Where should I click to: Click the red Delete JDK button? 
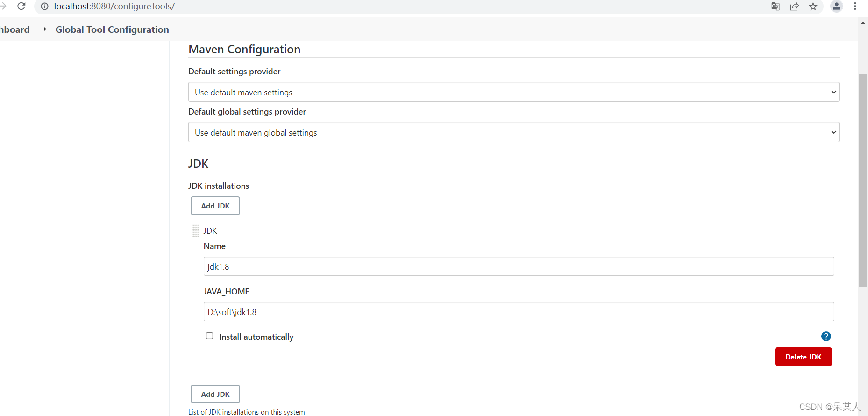pyautogui.click(x=803, y=357)
